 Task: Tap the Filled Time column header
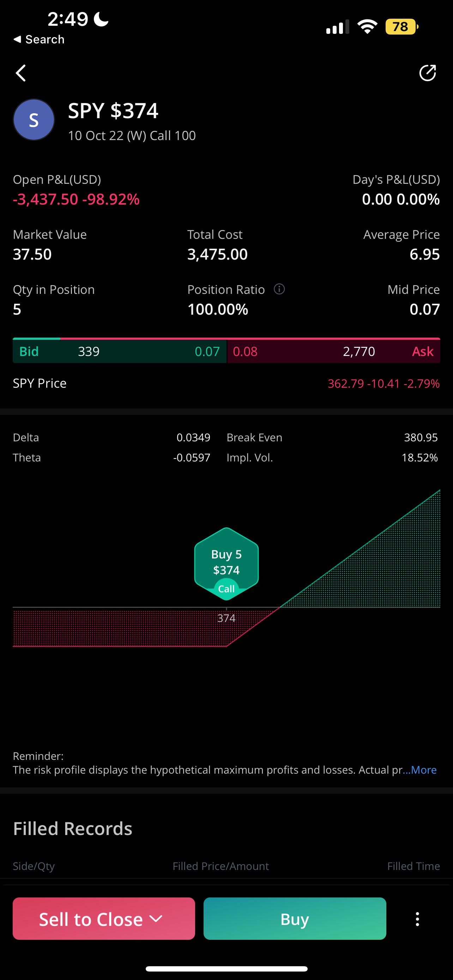(413, 866)
